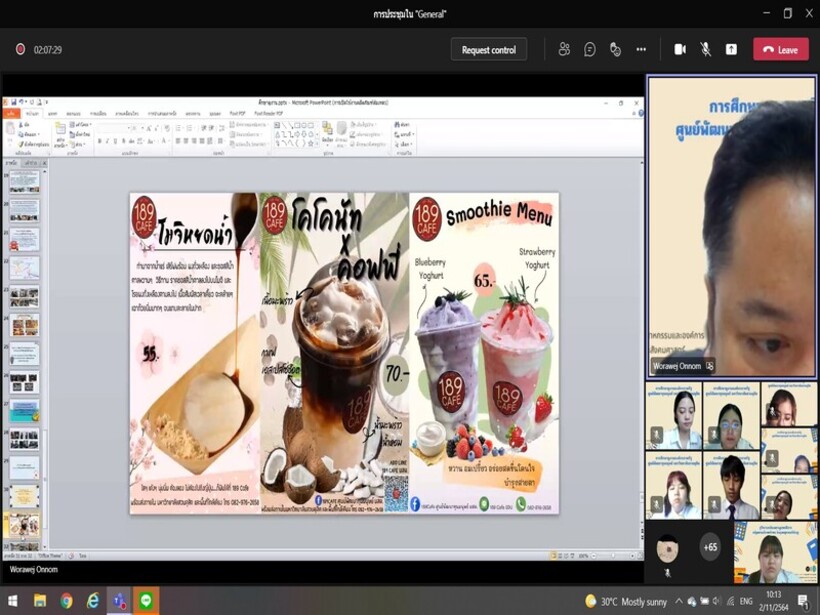Open the Windows Start menu

[x=13, y=600]
